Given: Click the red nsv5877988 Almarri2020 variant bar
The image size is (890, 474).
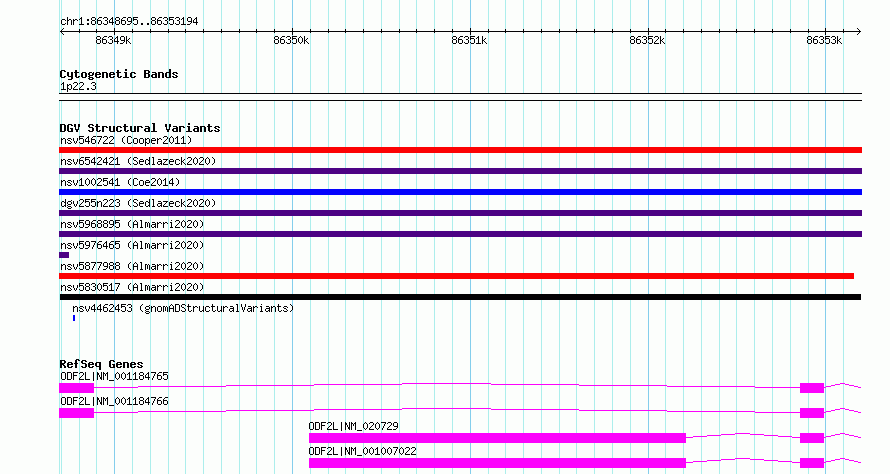Looking at the screenshot, I should point(456,276).
